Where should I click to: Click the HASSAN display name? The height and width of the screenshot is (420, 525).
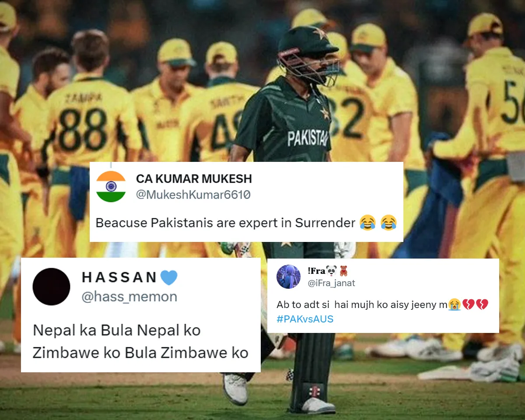click(x=119, y=277)
